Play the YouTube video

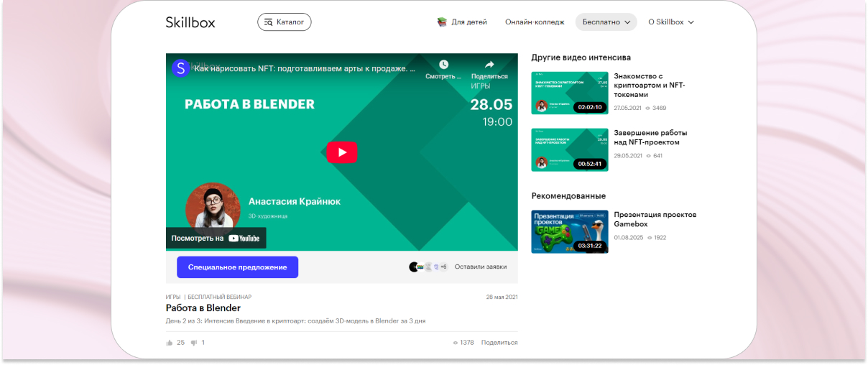(x=341, y=152)
